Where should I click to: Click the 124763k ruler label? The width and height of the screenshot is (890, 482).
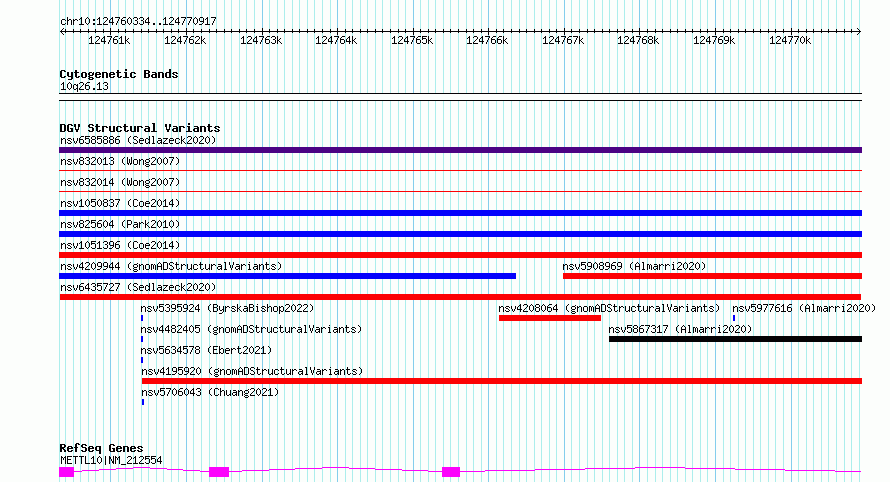pos(261,40)
